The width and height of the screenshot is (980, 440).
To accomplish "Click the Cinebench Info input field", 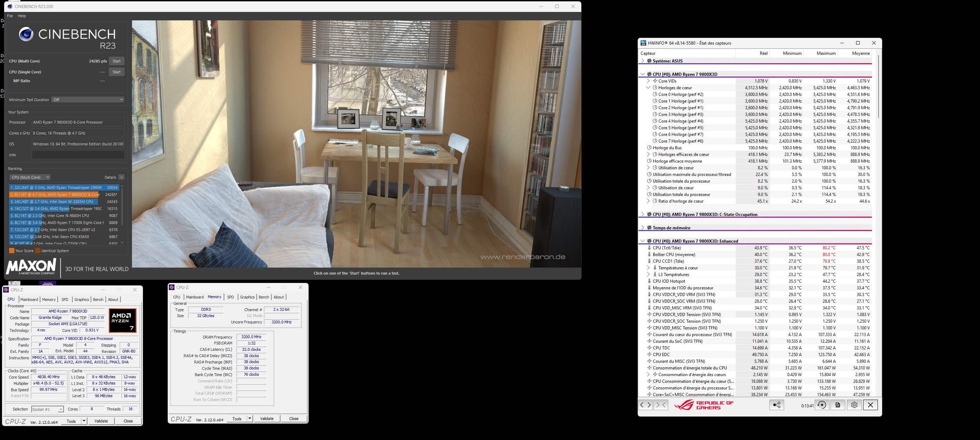I will point(78,155).
